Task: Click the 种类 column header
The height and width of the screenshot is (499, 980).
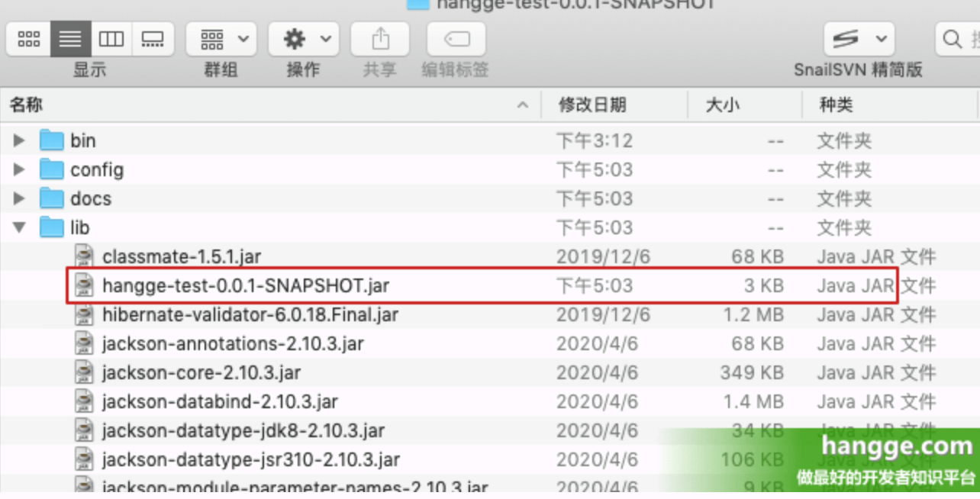Action: pyautogui.click(x=835, y=105)
